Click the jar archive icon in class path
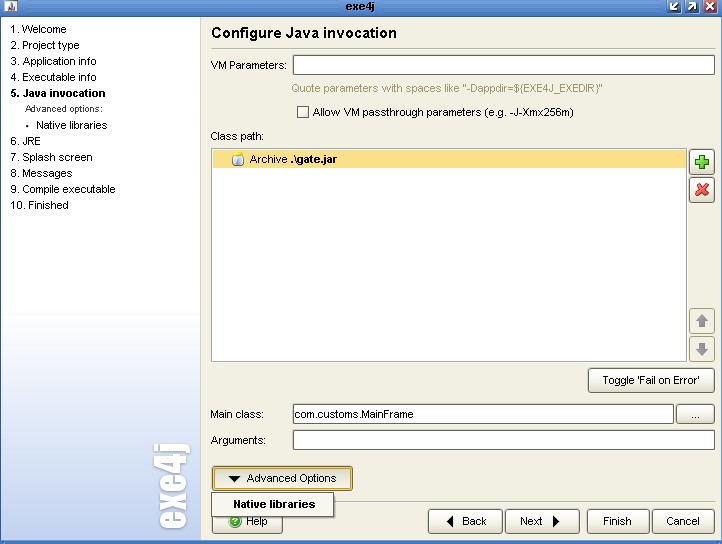Screen dimensions: 722x544 click(x=238, y=159)
